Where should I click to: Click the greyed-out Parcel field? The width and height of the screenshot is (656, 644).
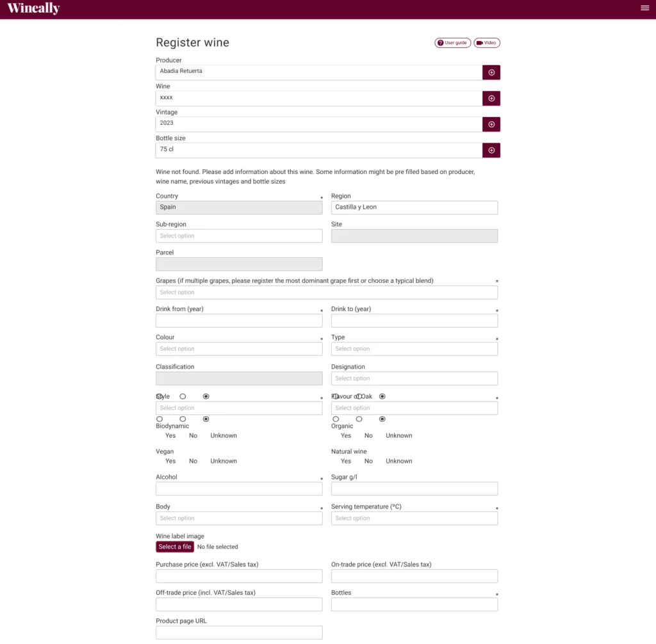coord(239,264)
